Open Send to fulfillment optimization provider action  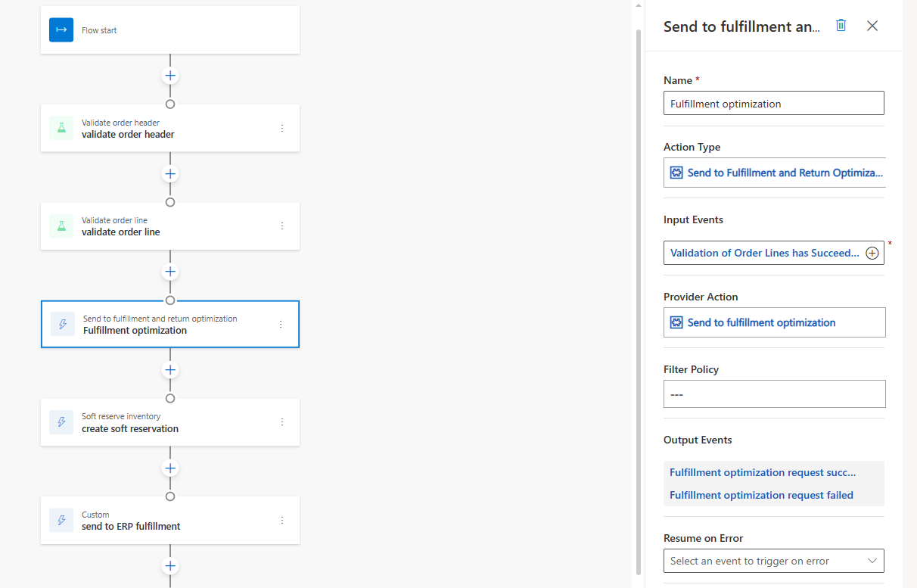[x=761, y=322]
